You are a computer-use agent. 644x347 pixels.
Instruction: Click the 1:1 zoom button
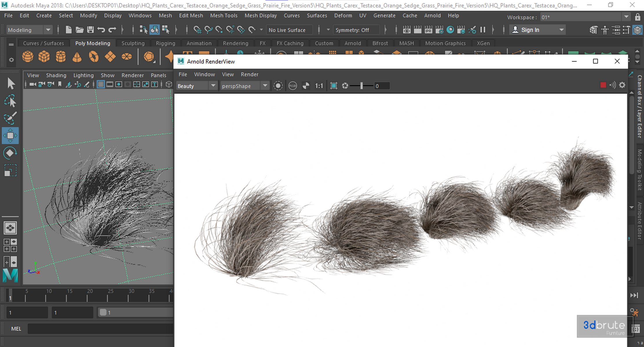pos(319,86)
